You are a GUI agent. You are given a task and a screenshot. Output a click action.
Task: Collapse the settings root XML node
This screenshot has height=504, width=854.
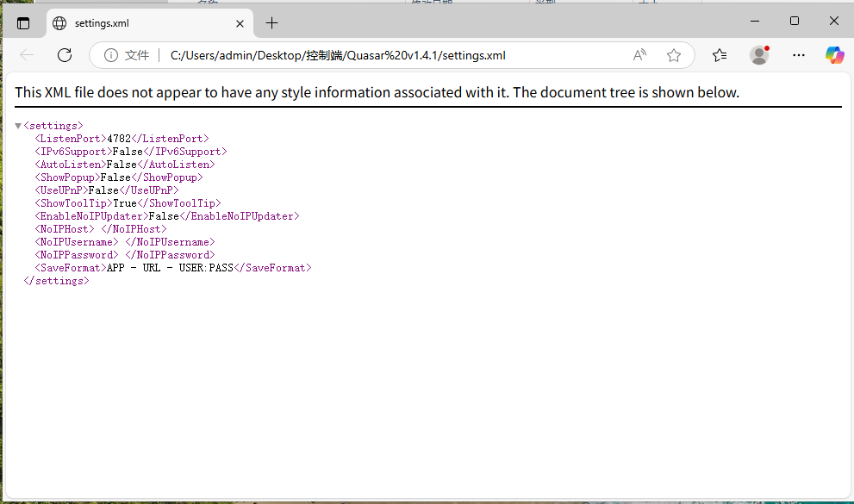[x=18, y=126]
